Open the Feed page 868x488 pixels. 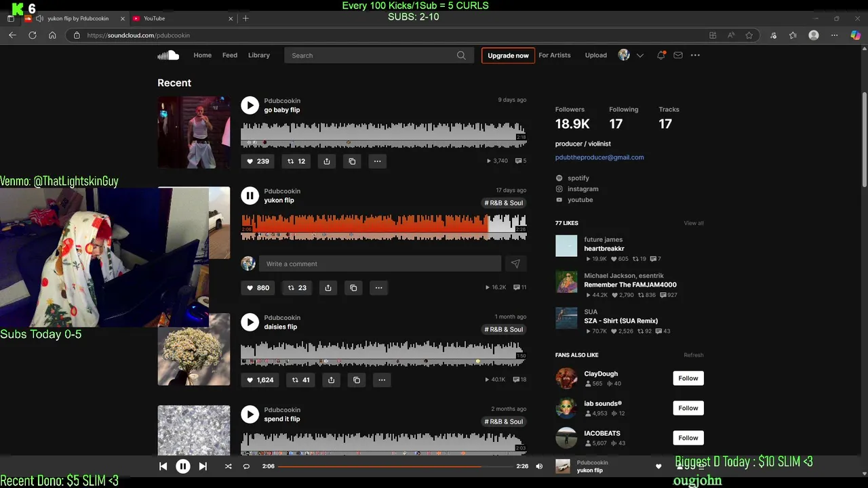(230, 56)
